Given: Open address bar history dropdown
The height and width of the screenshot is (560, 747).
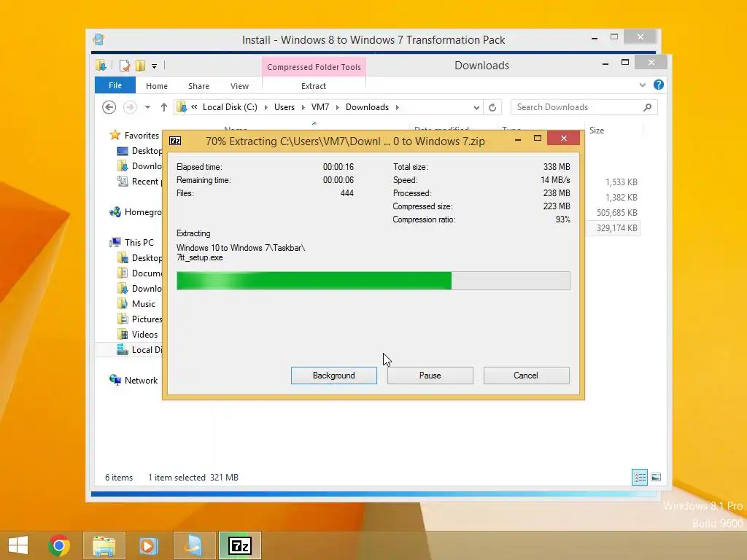Looking at the screenshot, I should [476, 108].
